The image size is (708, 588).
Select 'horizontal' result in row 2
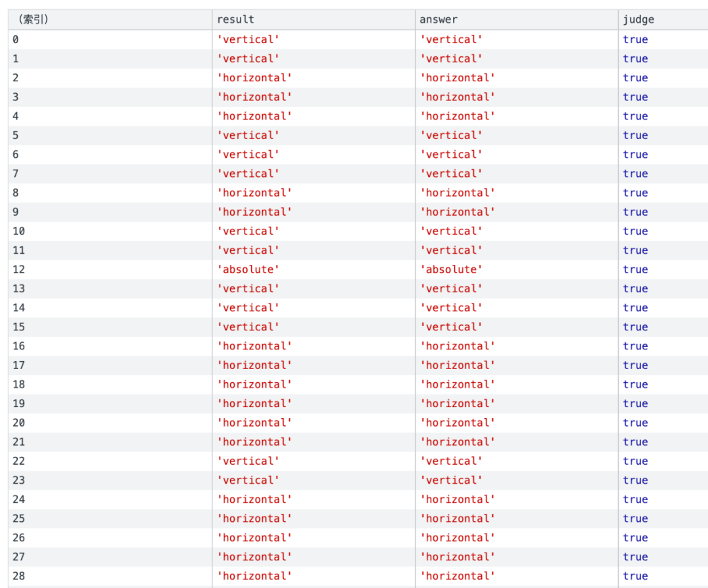coord(254,78)
